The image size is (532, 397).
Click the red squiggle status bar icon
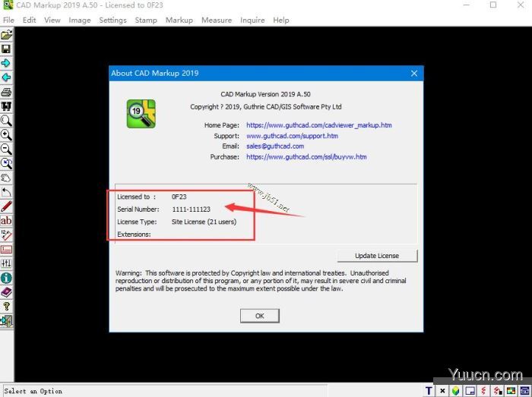click(484, 391)
